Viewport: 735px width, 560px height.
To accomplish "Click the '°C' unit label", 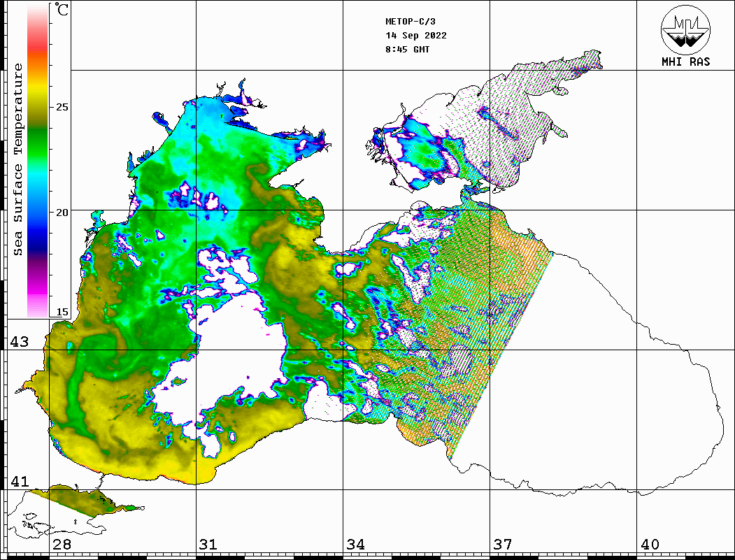I will (x=62, y=9).
